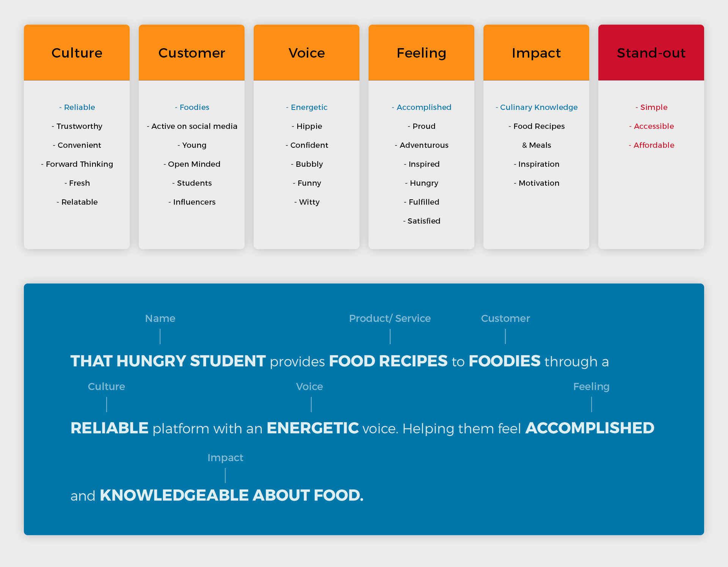728x567 pixels.
Task: Select "Active on social media" entry
Action: [192, 126]
